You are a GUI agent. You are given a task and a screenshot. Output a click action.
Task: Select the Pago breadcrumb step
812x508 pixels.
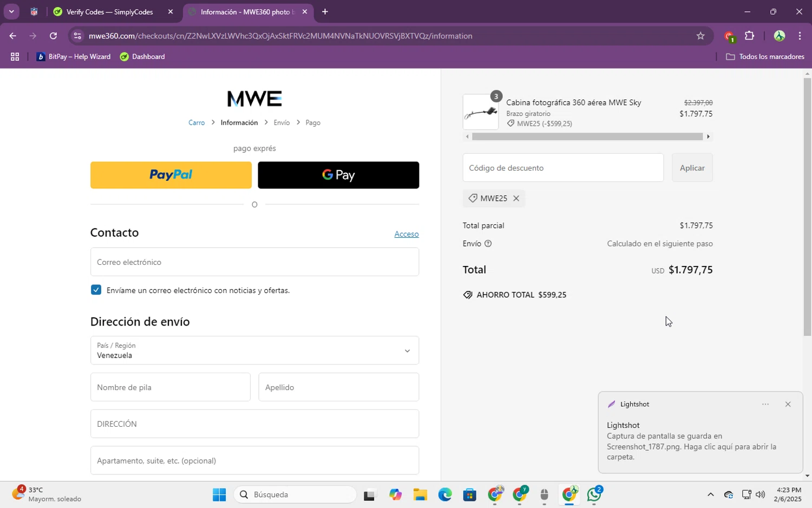coord(313,123)
